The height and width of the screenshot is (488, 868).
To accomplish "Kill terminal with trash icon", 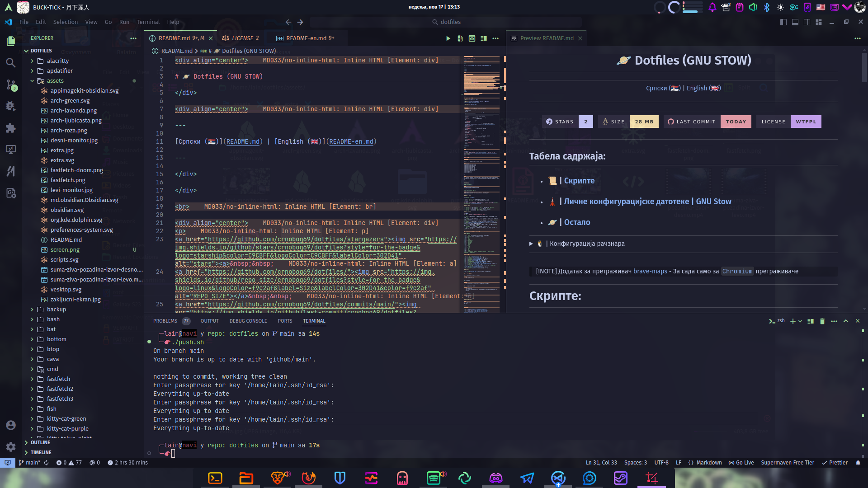I will 822,321.
